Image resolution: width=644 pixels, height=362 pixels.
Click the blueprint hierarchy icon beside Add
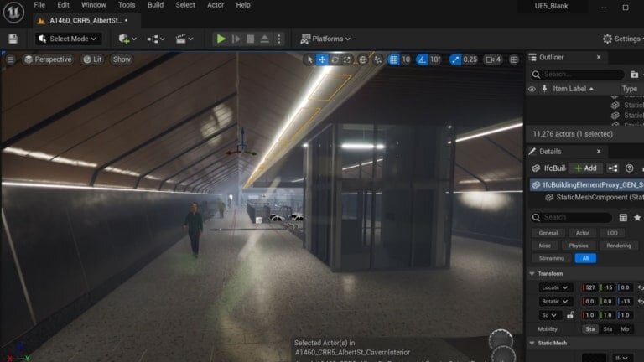613,168
